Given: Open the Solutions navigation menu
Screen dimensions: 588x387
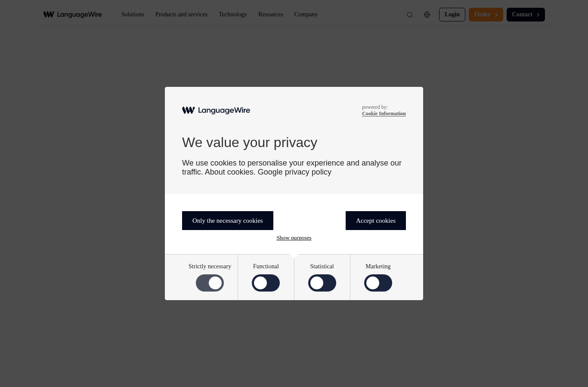Looking at the screenshot, I should pos(133,15).
